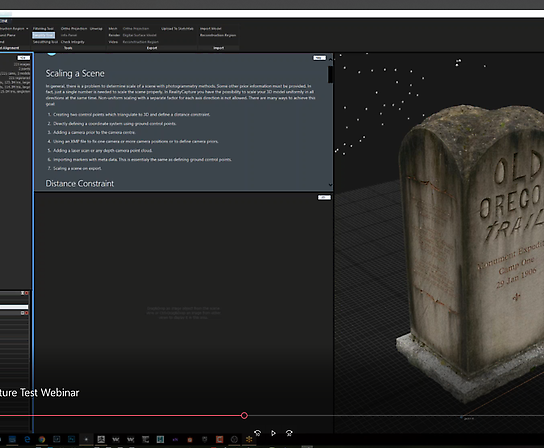Click the highlighted Simplify Tool
This screenshot has width=544, height=448.
tap(43, 35)
